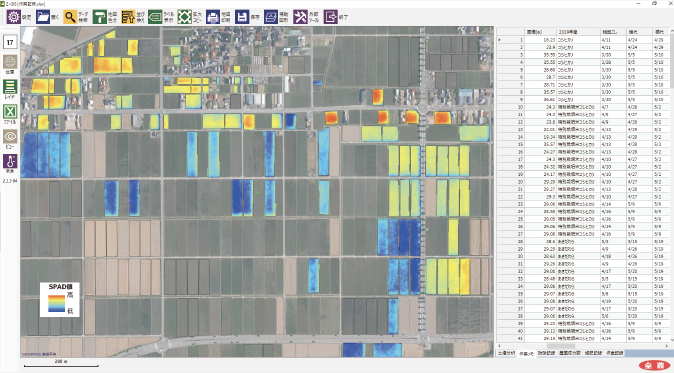This screenshot has width=674, height=373.
Task: Click the Excel file sidebar icon
Action: point(10,112)
